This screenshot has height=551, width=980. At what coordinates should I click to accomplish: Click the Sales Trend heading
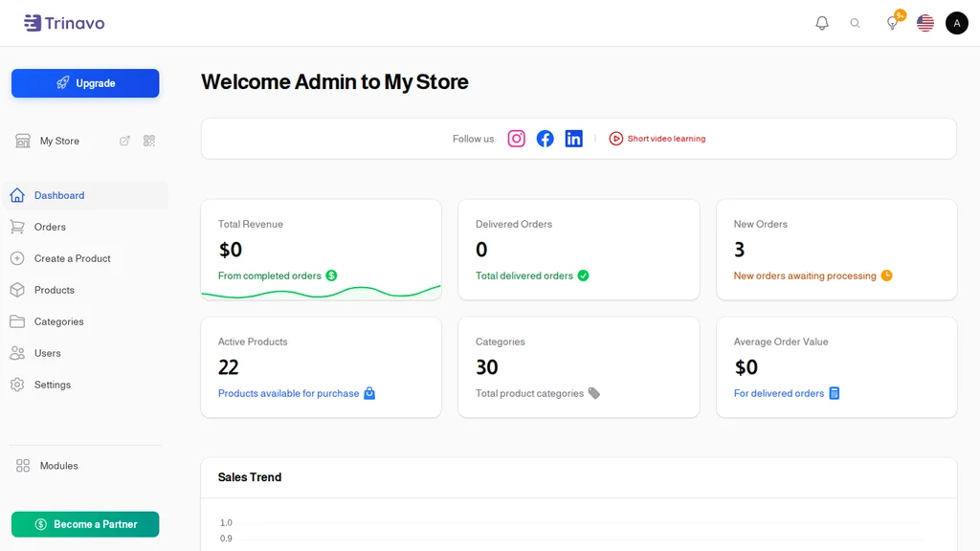(250, 477)
